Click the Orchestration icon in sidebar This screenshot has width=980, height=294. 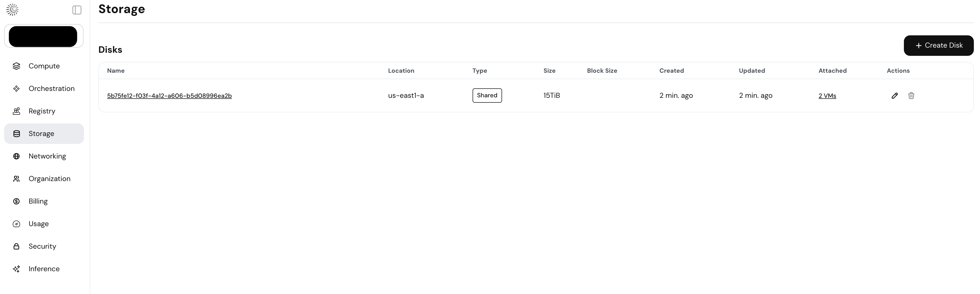pyautogui.click(x=16, y=89)
